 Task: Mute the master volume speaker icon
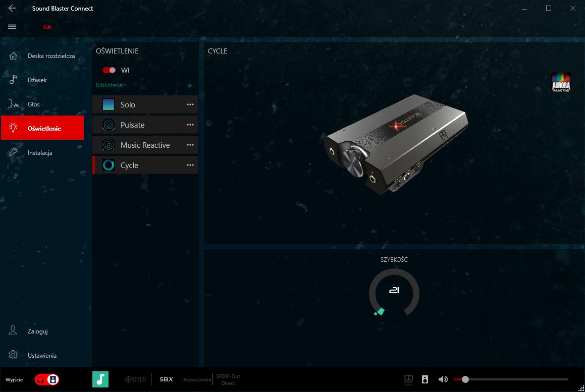443,380
